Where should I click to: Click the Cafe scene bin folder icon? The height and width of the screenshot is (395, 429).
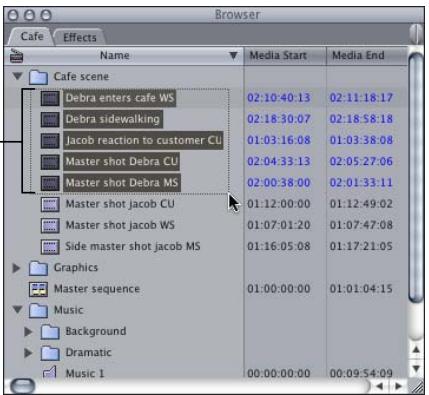(x=38, y=77)
